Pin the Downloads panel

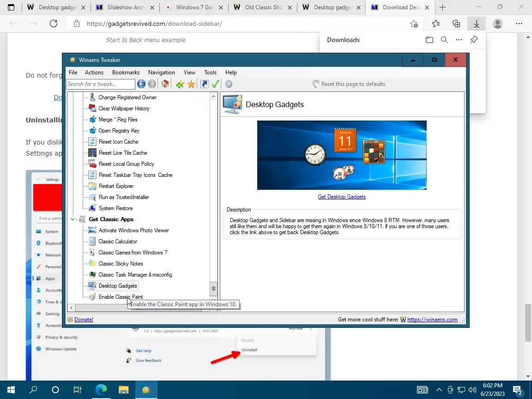pyautogui.click(x=474, y=40)
